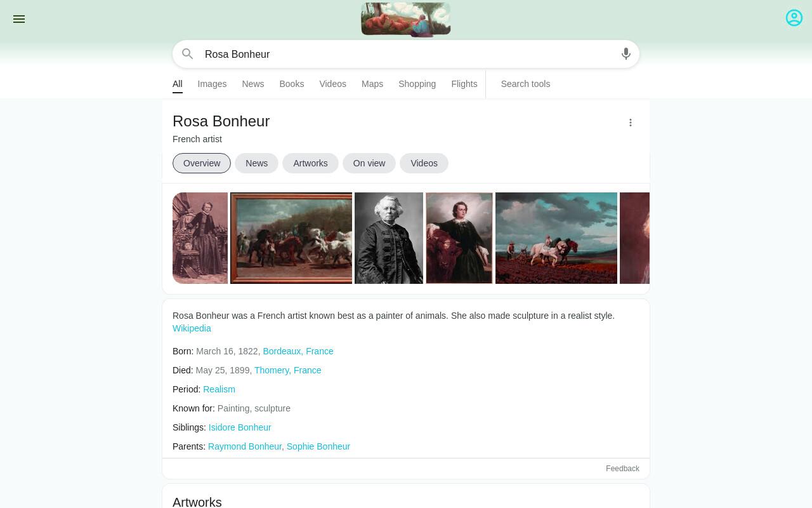Open Isidore Bonheur sibling link
Image resolution: width=812 pixels, height=508 pixels.
pos(240,427)
